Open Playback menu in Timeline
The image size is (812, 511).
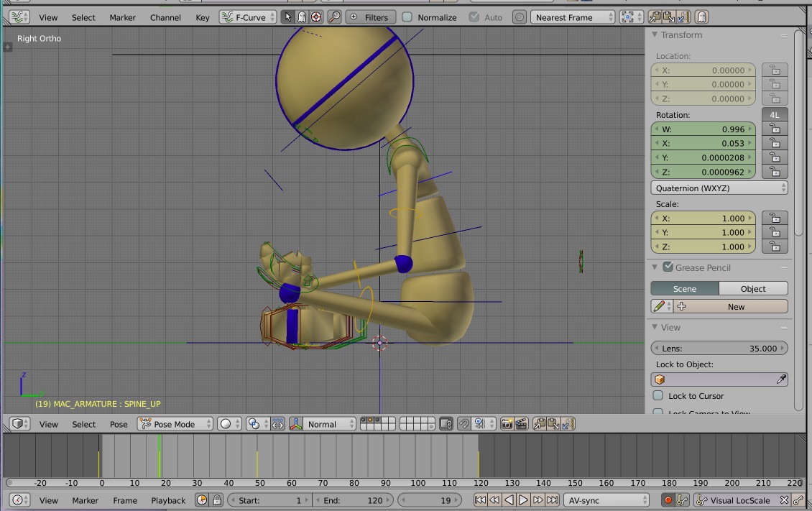[167, 500]
